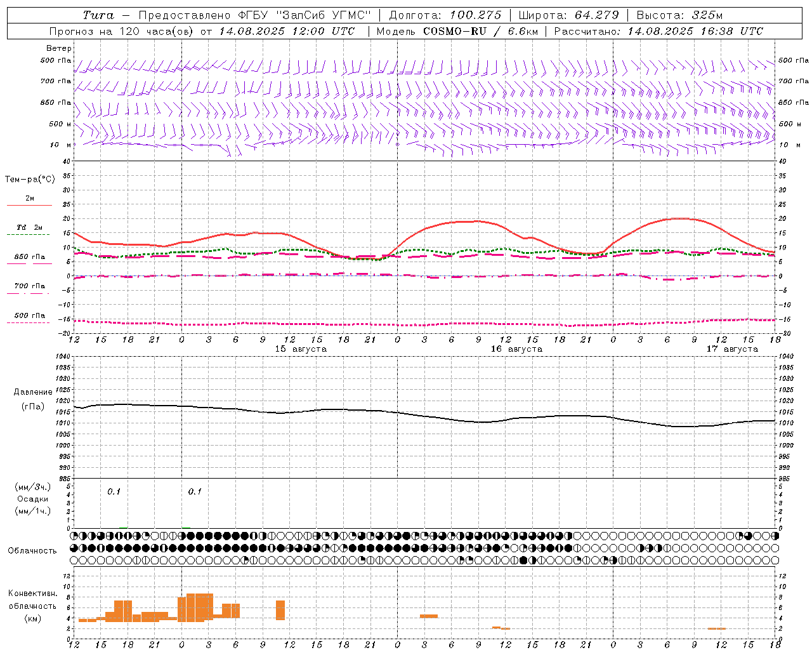This screenshot has width=812, height=650.
Task: Click the "(мм/3ч.)" precipitation unit label
Action: [32, 487]
